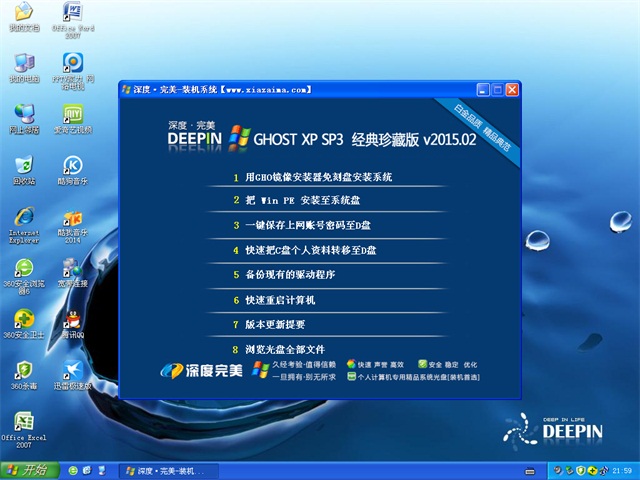The image size is (640, 480).
Task: Open 酷狗音乐 desktop shortcut
Action: tap(72, 166)
